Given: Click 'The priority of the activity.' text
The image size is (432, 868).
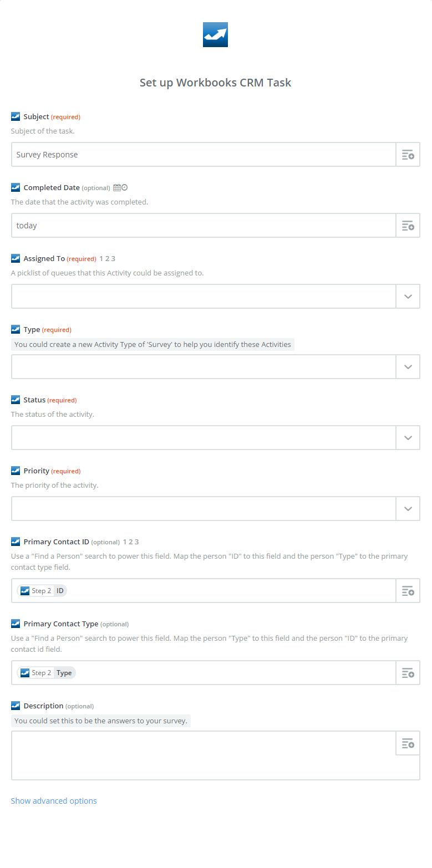Looking at the screenshot, I should click(55, 485).
